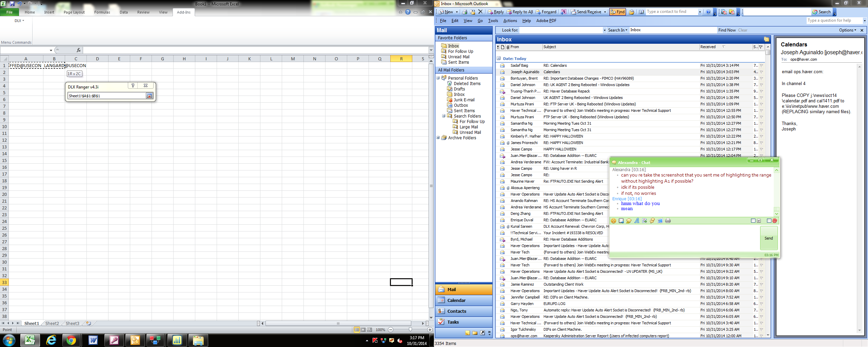Expand the Archive Folders tree node

438,138
